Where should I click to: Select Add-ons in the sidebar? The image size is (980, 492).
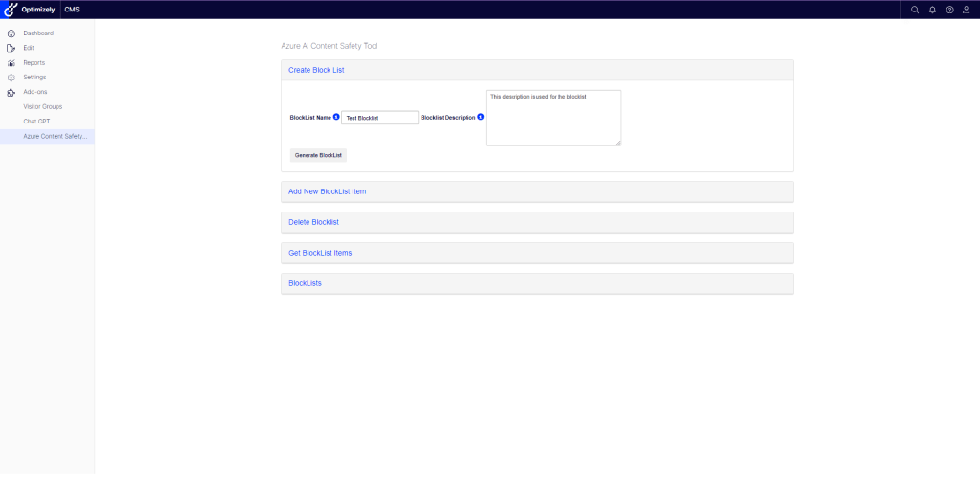tap(35, 92)
